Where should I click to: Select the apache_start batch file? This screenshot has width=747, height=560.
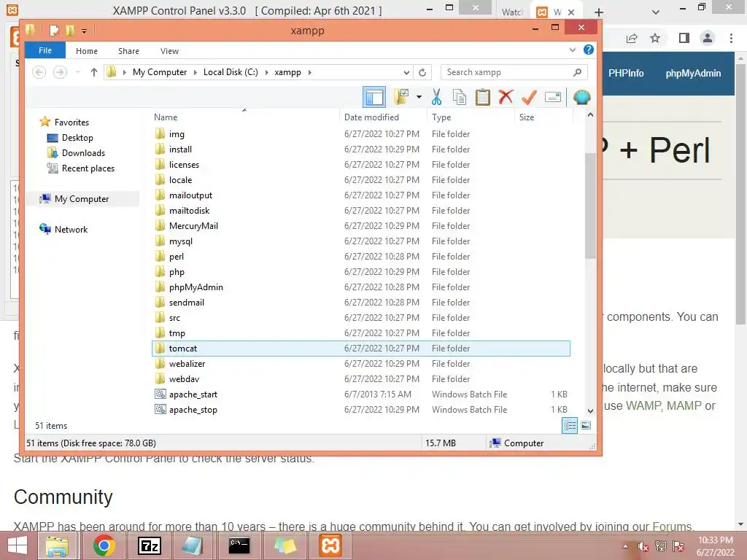click(360, 394)
